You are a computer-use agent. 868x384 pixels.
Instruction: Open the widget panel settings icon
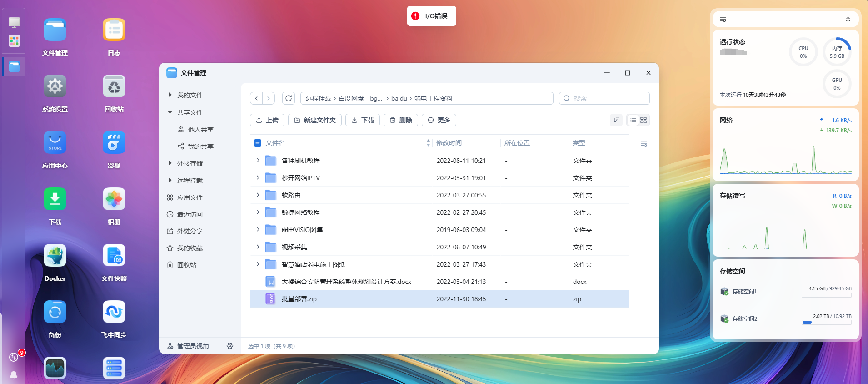[x=723, y=19]
